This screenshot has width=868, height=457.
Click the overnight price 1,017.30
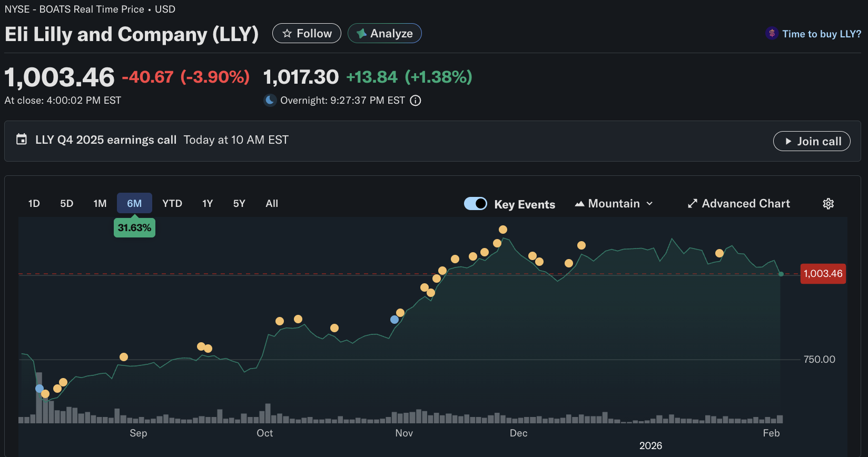point(301,77)
